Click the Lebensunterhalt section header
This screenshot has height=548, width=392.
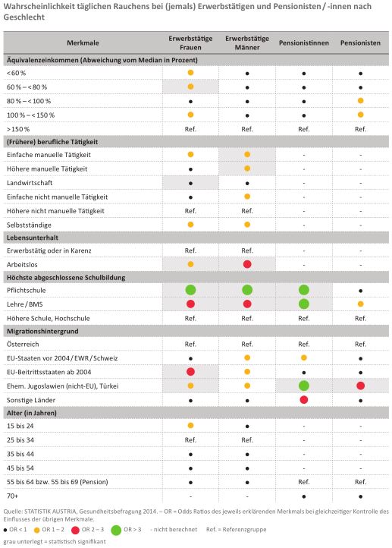coord(196,238)
